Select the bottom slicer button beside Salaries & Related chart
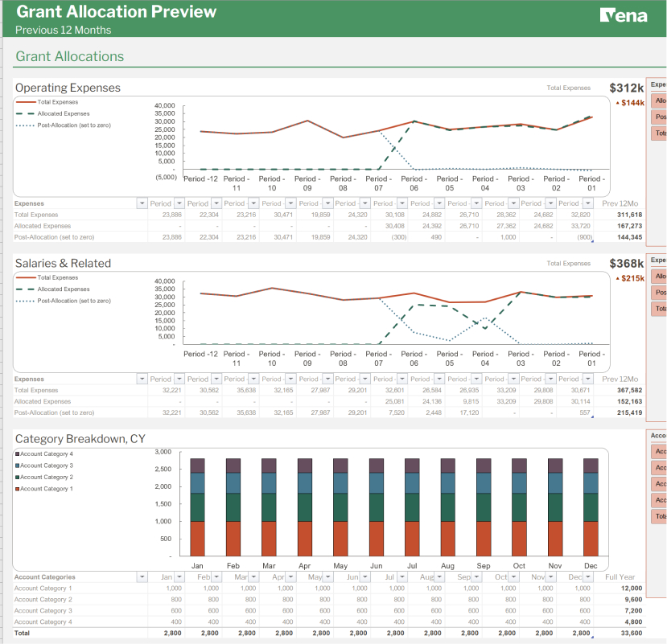Viewport: 667px width, 644px height. [x=659, y=309]
